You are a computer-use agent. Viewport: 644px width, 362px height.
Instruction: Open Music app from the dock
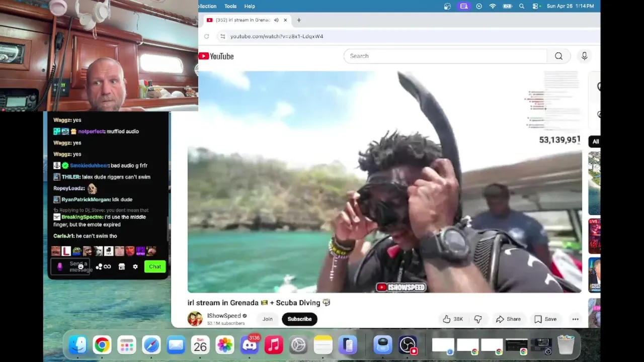pos(274,345)
